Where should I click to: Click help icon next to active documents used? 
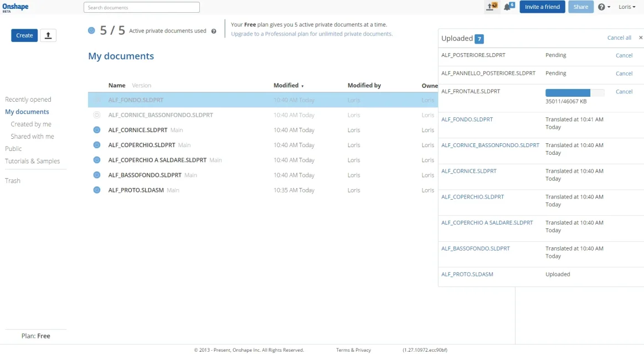pyautogui.click(x=214, y=32)
